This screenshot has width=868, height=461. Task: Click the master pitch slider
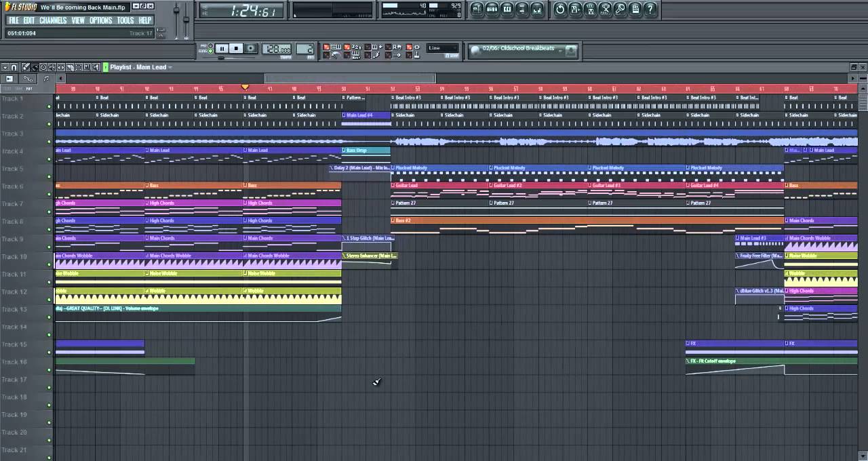[186, 20]
